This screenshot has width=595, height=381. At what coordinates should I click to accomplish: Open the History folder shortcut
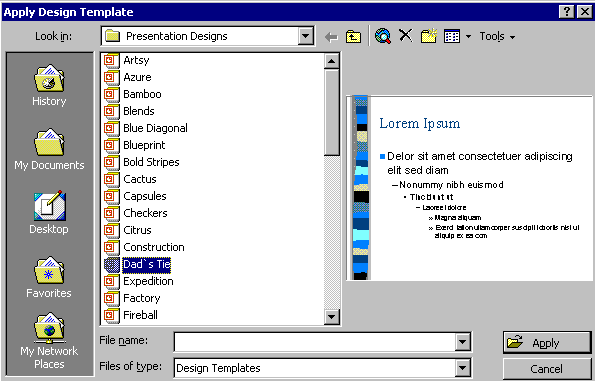49,85
